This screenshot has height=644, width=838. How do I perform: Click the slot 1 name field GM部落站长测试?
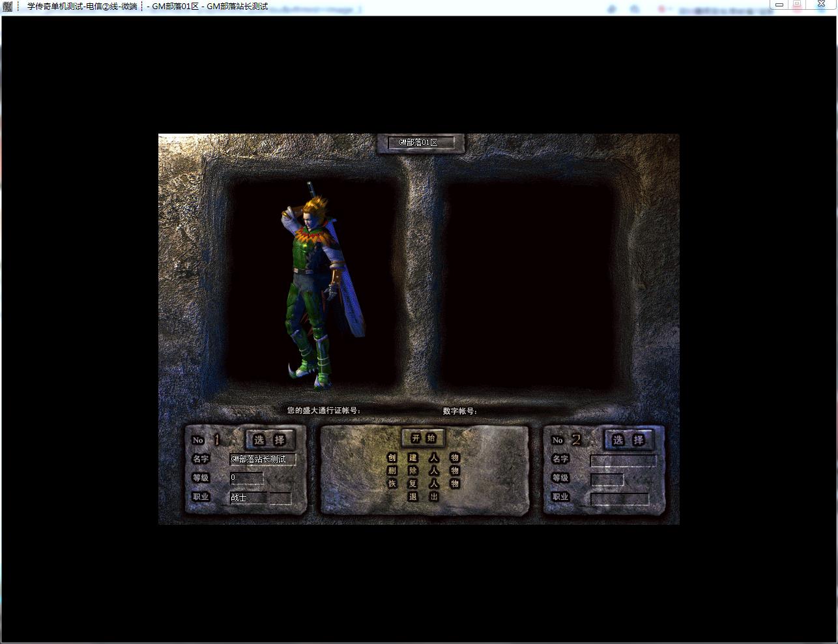[x=262, y=460]
